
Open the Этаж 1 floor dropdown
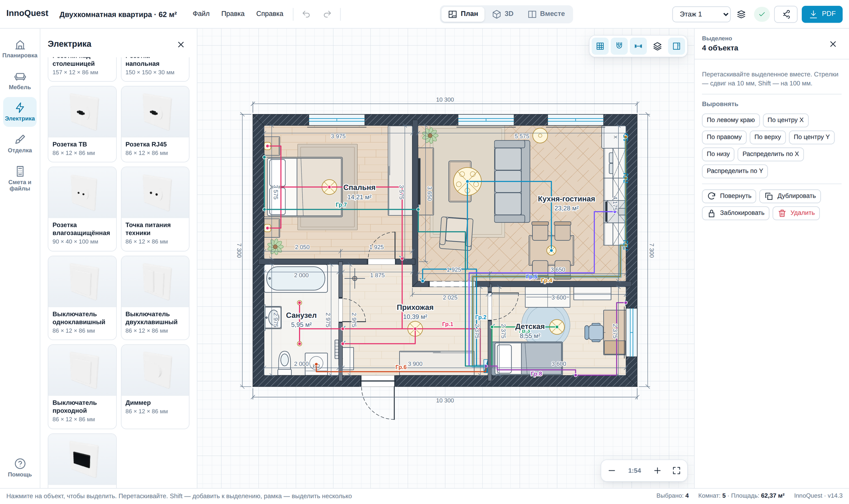[x=701, y=14]
